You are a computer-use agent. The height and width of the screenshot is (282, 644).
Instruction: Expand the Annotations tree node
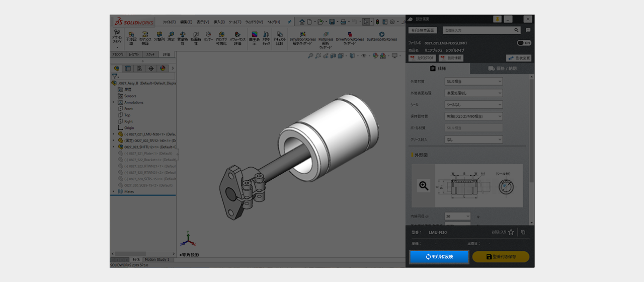coord(114,102)
